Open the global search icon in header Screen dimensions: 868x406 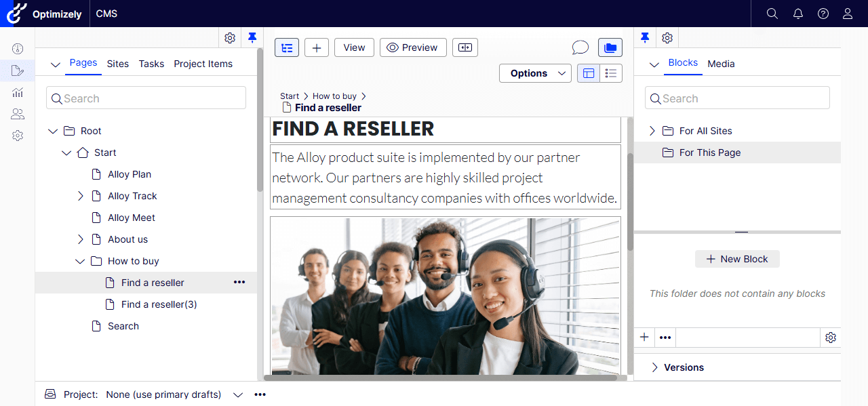pyautogui.click(x=772, y=14)
